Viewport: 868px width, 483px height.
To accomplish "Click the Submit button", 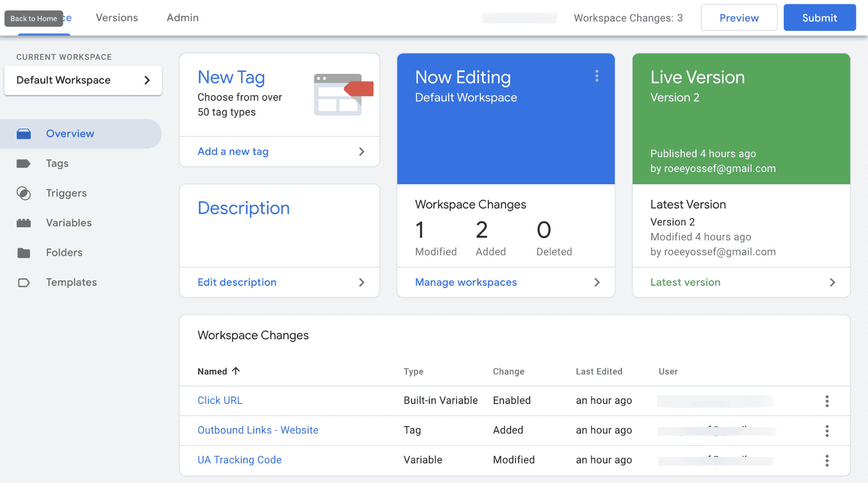I will click(819, 18).
